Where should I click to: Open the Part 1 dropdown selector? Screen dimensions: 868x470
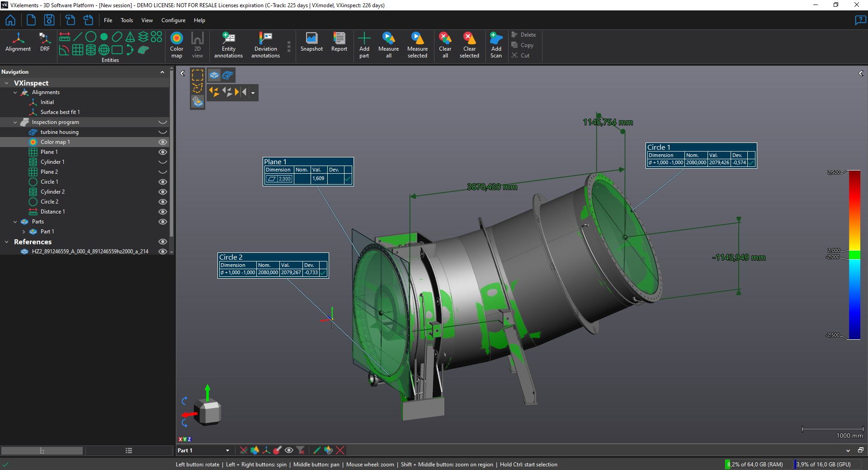[227, 451]
